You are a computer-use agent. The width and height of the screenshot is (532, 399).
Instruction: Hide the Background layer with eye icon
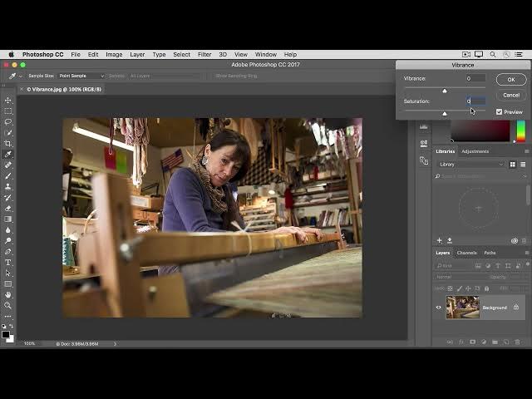pos(439,308)
